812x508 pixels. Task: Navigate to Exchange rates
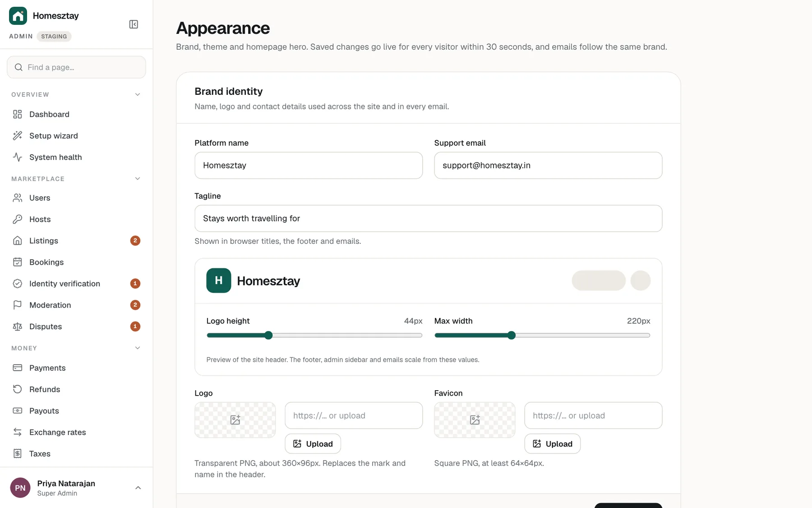[x=76, y=432]
